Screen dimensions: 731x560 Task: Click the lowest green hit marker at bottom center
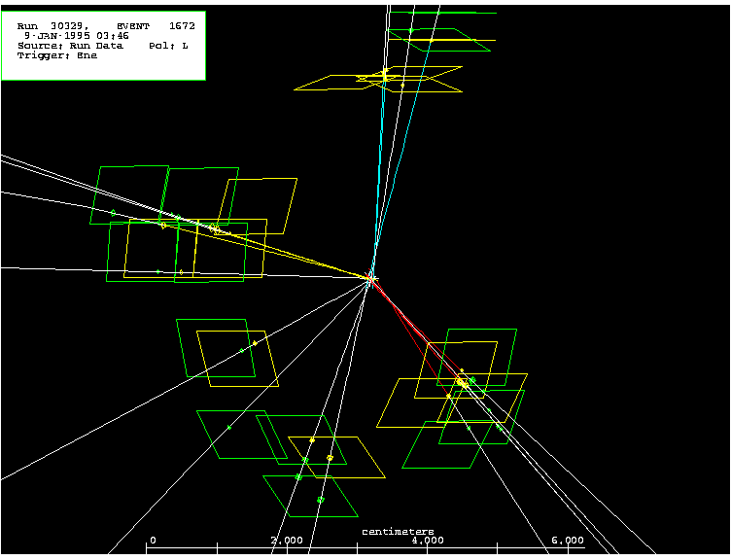tap(320, 500)
